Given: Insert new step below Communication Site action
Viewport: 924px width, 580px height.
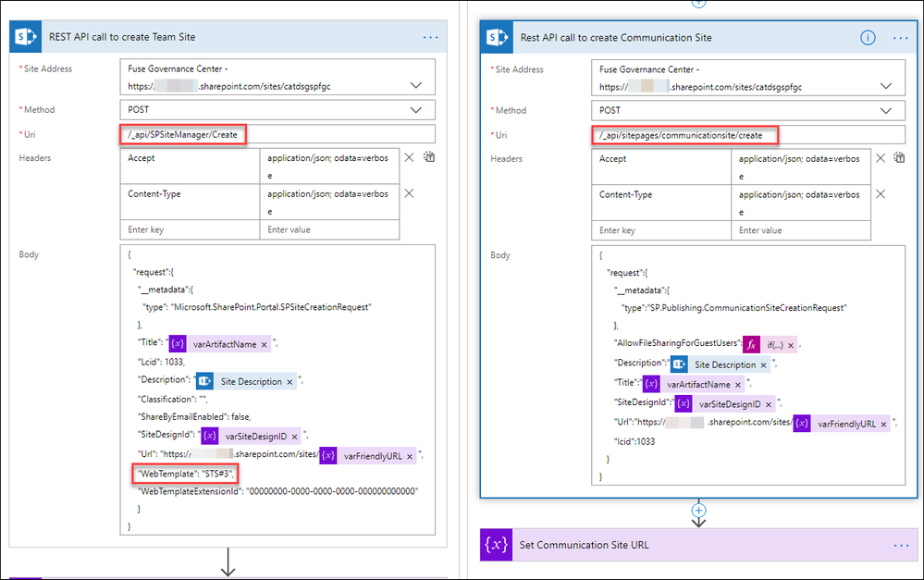Looking at the screenshot, I should point(698,511).
